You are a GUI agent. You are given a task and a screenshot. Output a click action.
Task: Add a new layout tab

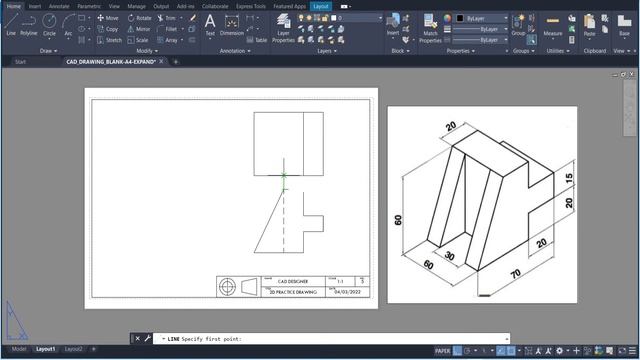(93, 349)
